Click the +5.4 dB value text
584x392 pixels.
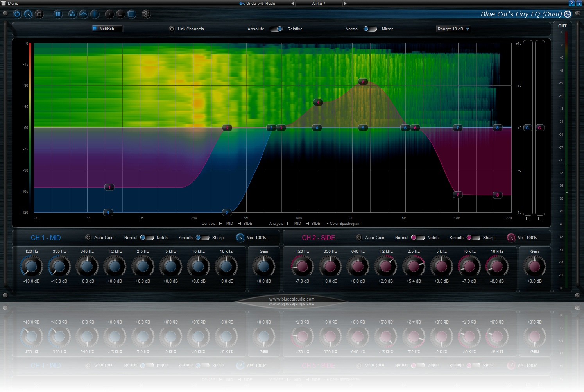[414, 281]
